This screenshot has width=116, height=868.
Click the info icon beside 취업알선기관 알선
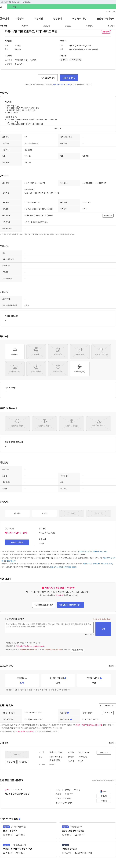pos(65,678)
